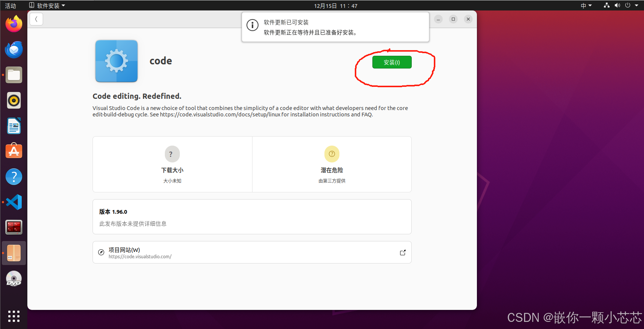Click the compass icon beside 项目网站
The width and height of the screenshot is (644, 329).
(x=101, y=252)
